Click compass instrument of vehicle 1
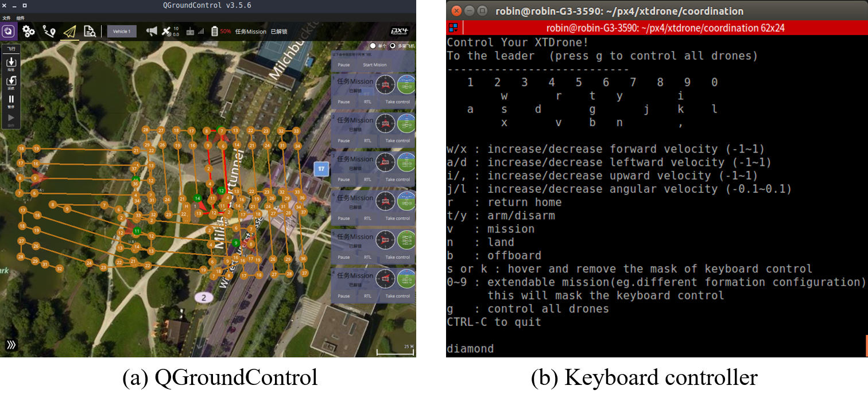Image resolution: width=868 pixels, height=405 pixels. pos(385,85)
